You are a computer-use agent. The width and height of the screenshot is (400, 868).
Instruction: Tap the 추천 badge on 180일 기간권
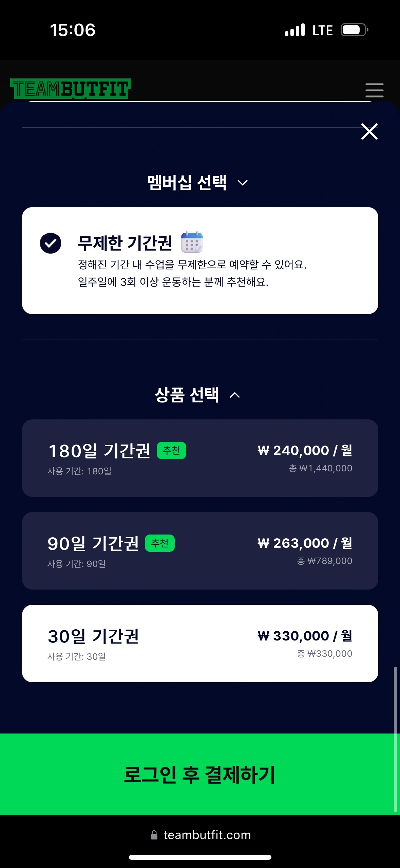171,450
